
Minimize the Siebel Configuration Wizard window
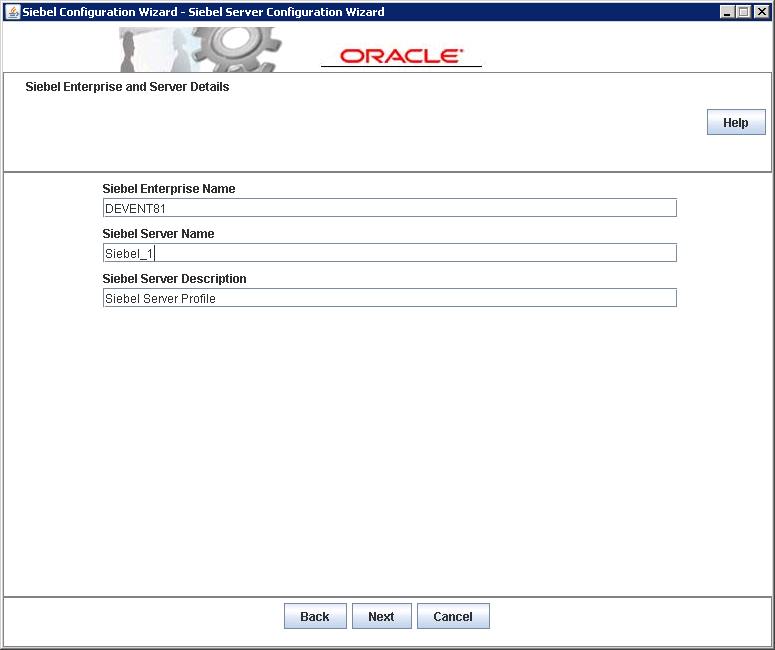726,12
